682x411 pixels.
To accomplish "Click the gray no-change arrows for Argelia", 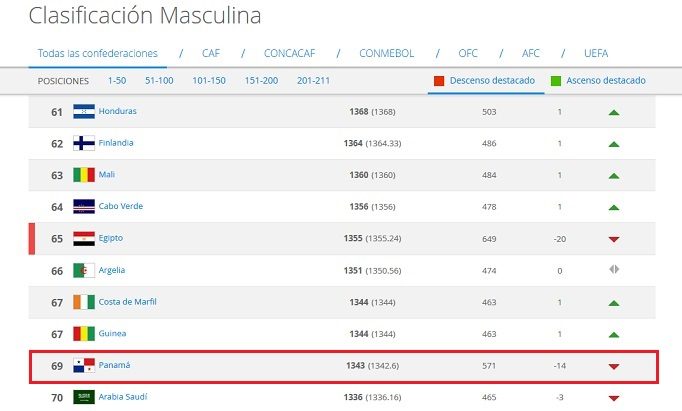I will pyautogui.click(x=614, y=271).
